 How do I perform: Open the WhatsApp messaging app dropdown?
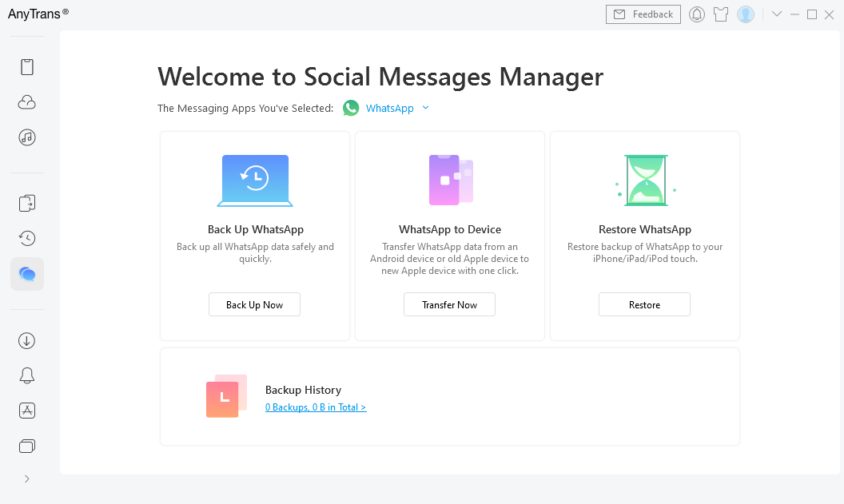tap(389, 108)
